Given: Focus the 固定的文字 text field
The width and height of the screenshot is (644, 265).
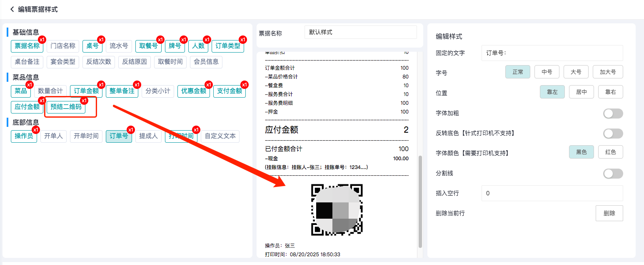Looking at the screenshot, I should 552,53.
